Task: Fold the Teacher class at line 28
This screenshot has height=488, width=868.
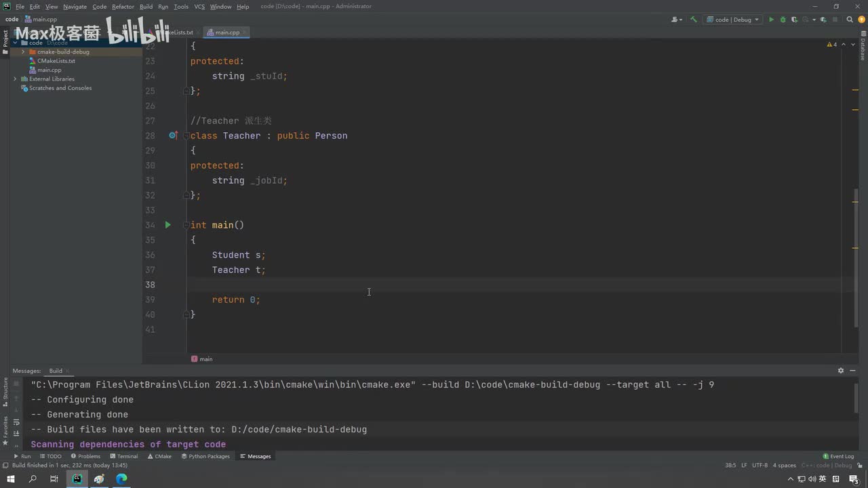Action: pos(186,136)
